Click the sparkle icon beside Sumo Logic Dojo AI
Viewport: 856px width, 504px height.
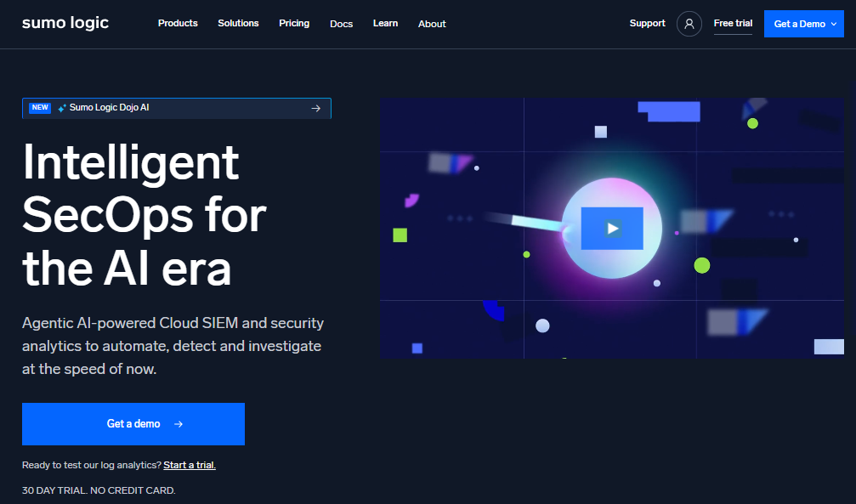tap(62, 108)
